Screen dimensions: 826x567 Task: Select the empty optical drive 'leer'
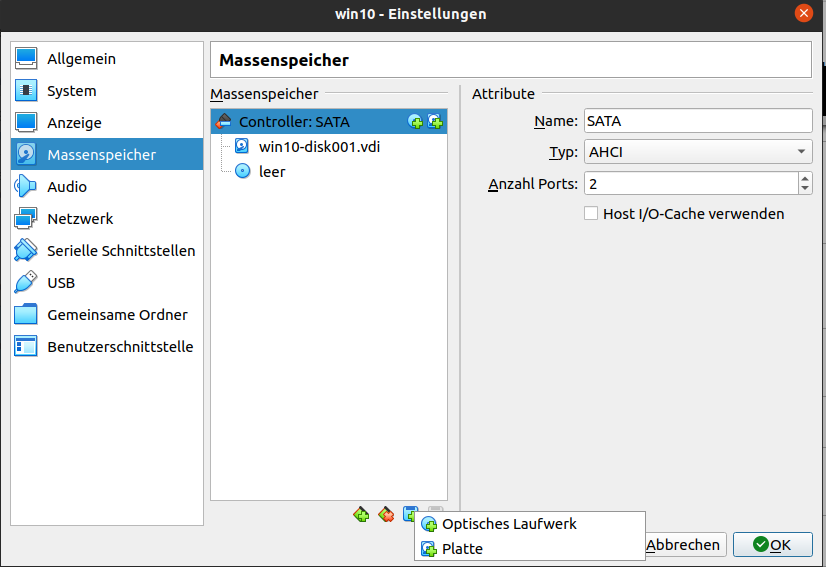[x=271, y=172]
